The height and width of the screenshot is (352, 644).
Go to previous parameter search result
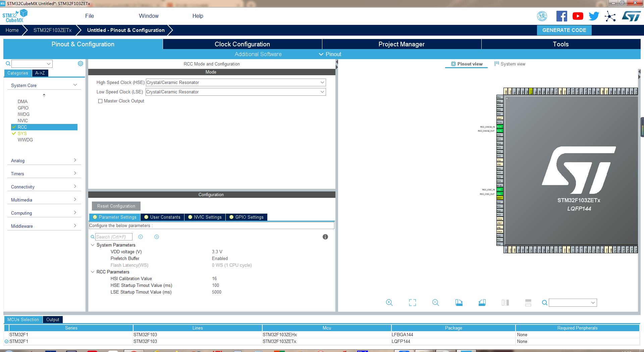coord(141,237)
